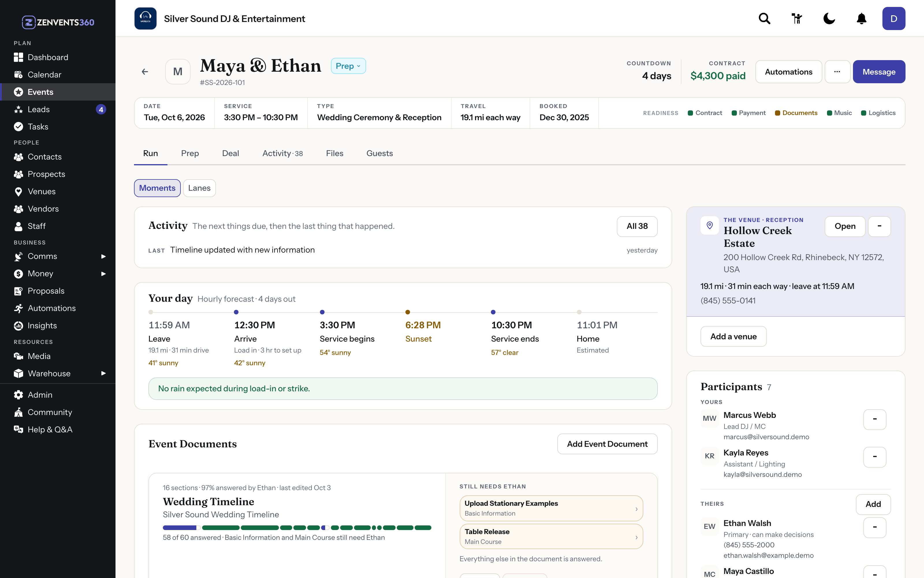Click the 6:28 PM Sunset timeline marker
This screenshot has width=924, height=578.
pyautogui.click(x=407, y=312)
